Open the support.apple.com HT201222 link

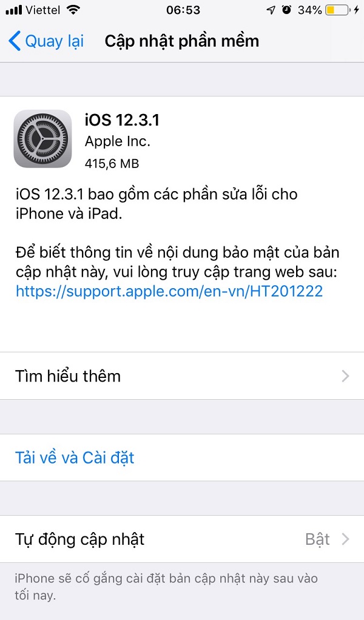(169, 291)
